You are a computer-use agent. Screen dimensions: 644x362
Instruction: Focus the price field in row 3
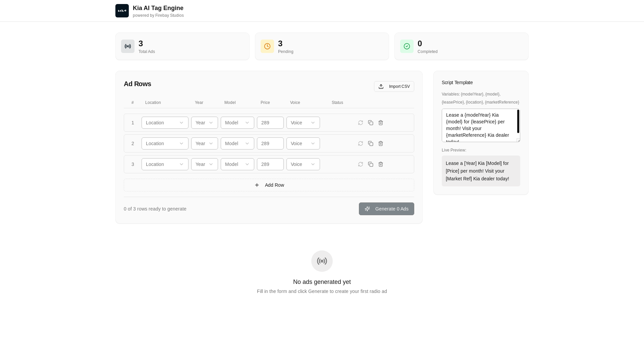270,164
